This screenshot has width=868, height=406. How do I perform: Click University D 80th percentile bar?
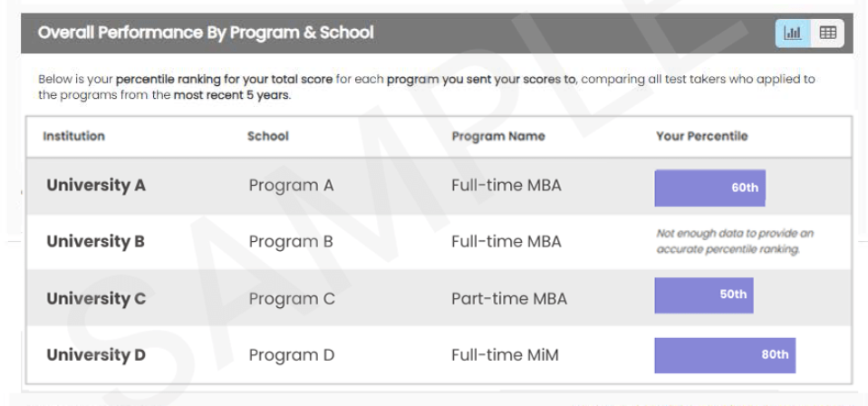tap(725, 355)
